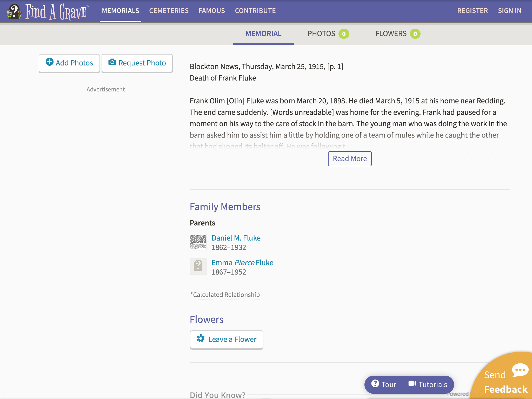Click the Sign In link
Image resolution: width=532 pixels, height=399 pixels.
pyautogui.click(x=509, y=11)
